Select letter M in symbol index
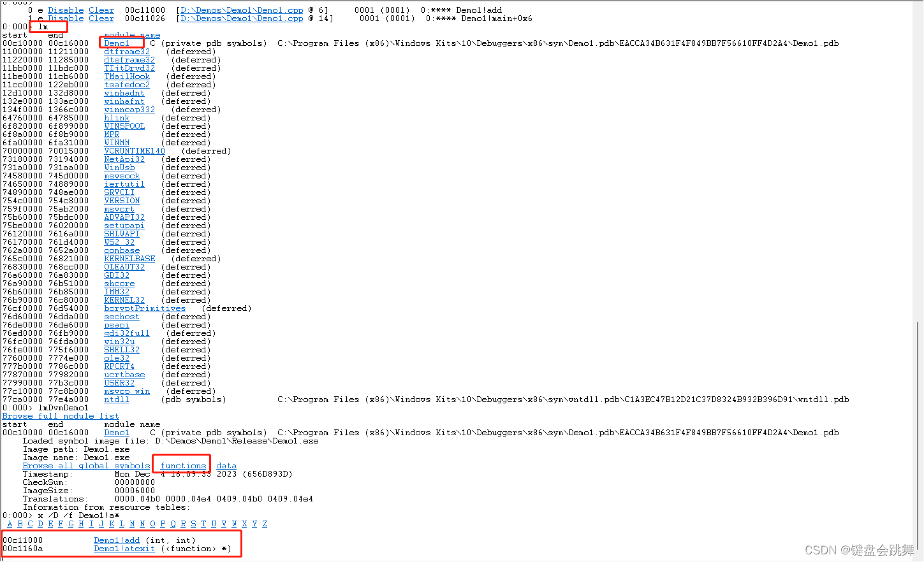Image resolution: width=924 pixels, height=562 pixels. click(x=132, y=524)
